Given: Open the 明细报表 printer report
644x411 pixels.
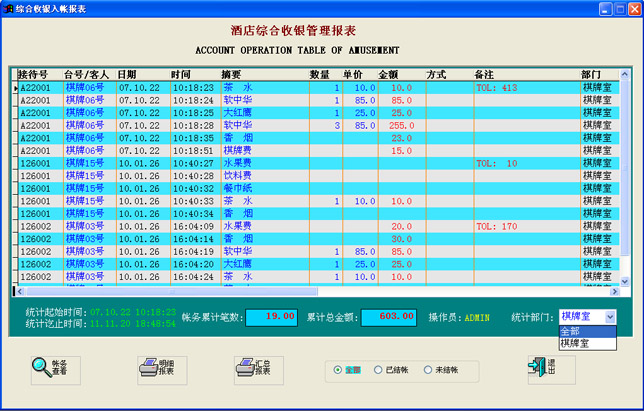Looking at the screenshot, I should point(155,367).
